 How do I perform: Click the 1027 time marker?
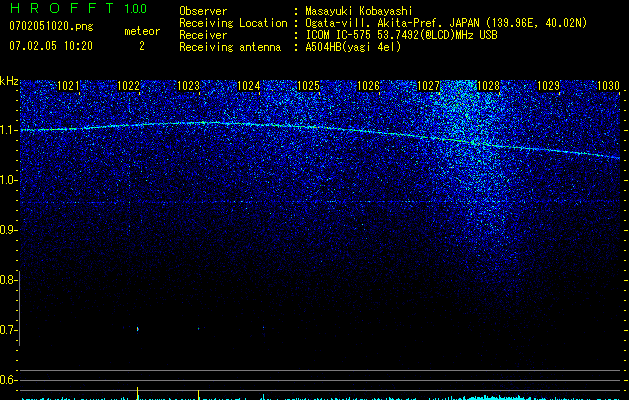[x=428, y=86]
